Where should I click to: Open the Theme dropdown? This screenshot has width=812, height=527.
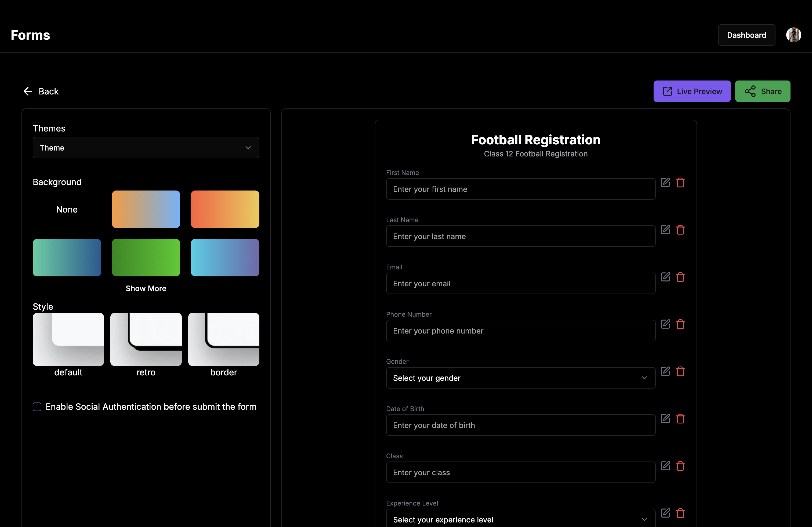(x=146, y=148)
